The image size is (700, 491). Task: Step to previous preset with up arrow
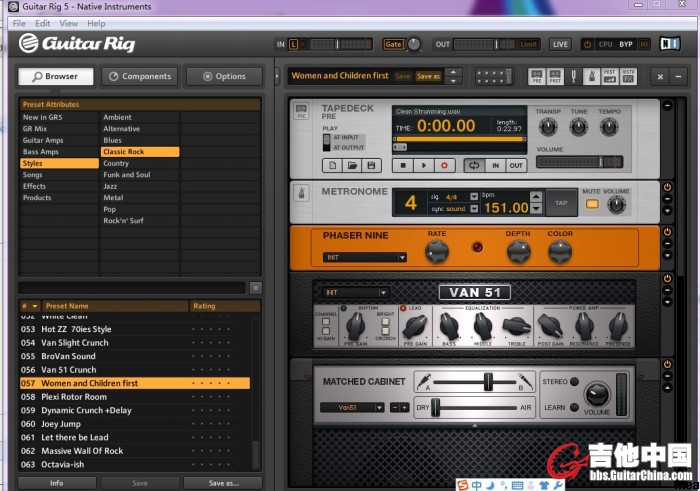point(454,72)
